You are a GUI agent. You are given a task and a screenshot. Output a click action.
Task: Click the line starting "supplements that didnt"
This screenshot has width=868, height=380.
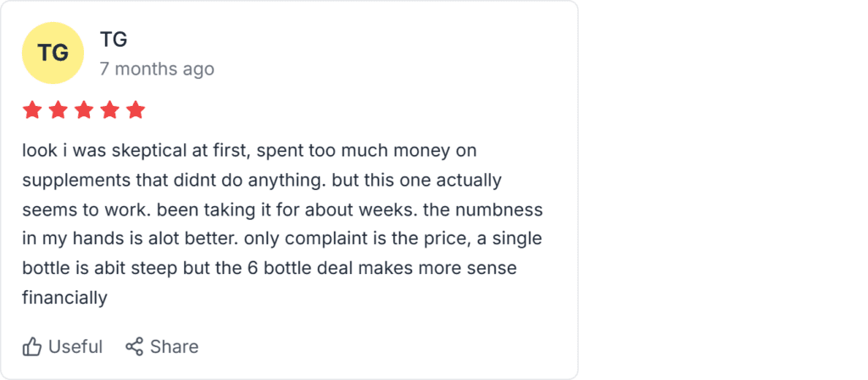click(262, 181)
